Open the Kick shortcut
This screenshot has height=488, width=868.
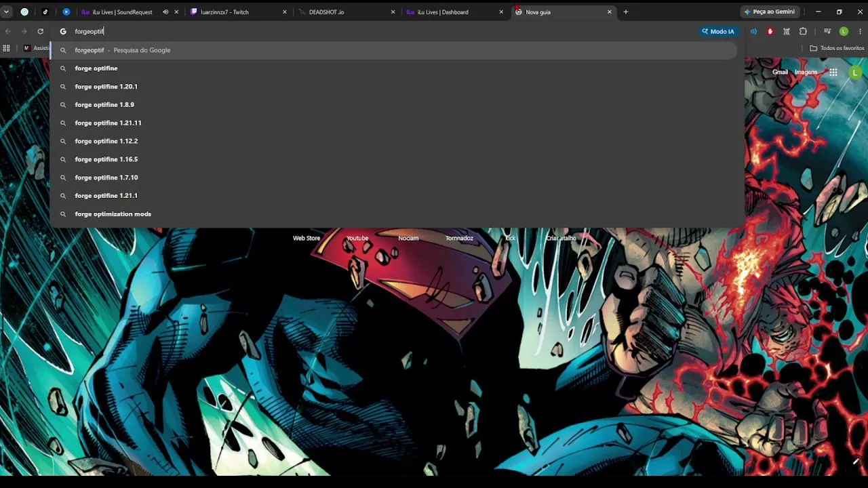pyautogui.click(x=510, y=238)
